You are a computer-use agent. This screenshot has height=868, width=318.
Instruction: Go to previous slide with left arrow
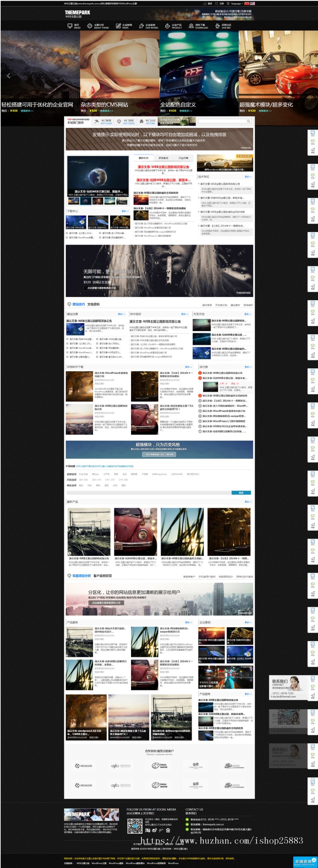pyautogui.click(x=8, y=76)
